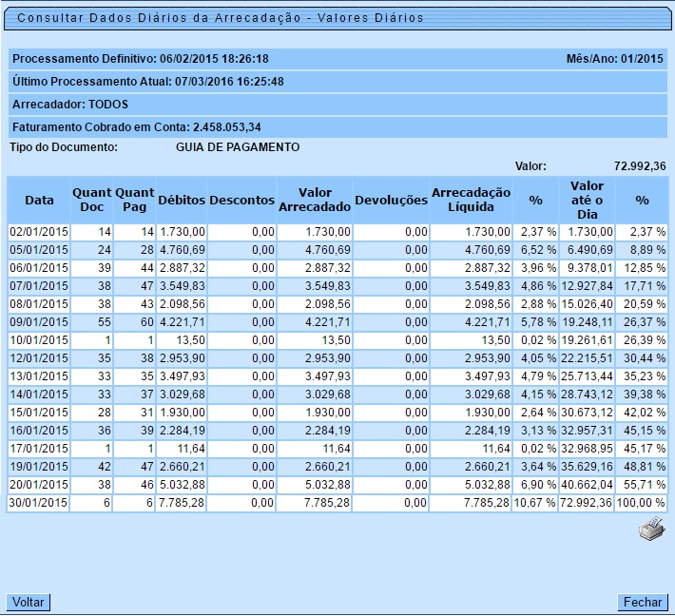Click the Arrecadação Líquida column header

click(x=471, y=201)
